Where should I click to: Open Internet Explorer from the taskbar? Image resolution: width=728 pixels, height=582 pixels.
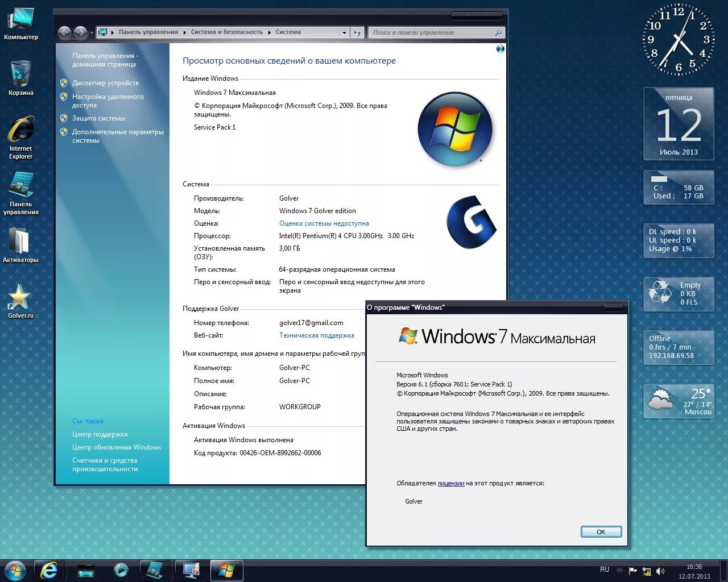pos(49,570)
